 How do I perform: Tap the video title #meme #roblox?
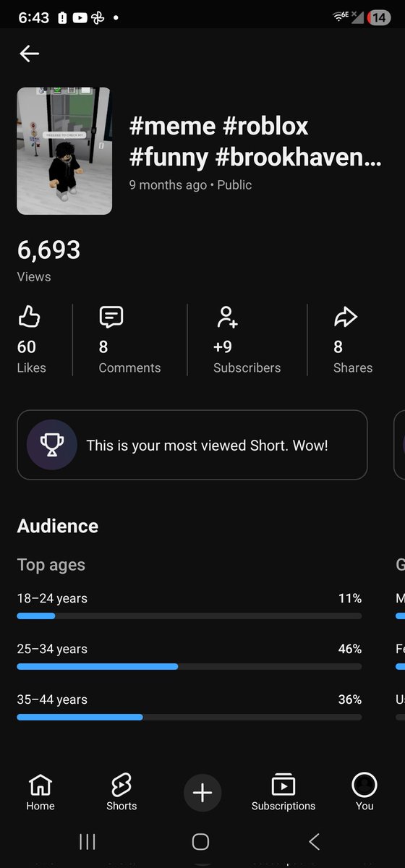(x=255, y=142)
